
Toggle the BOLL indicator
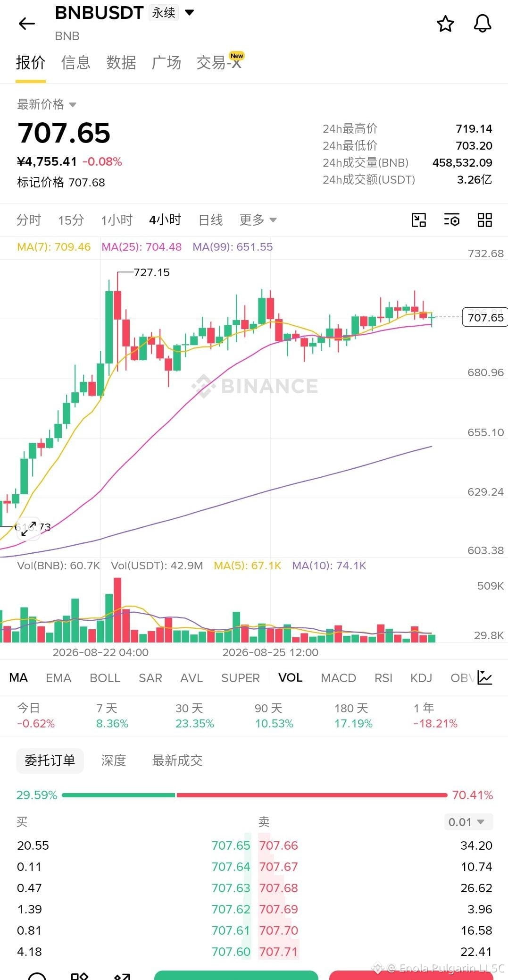pyautogui.click(x=105, y=678)
